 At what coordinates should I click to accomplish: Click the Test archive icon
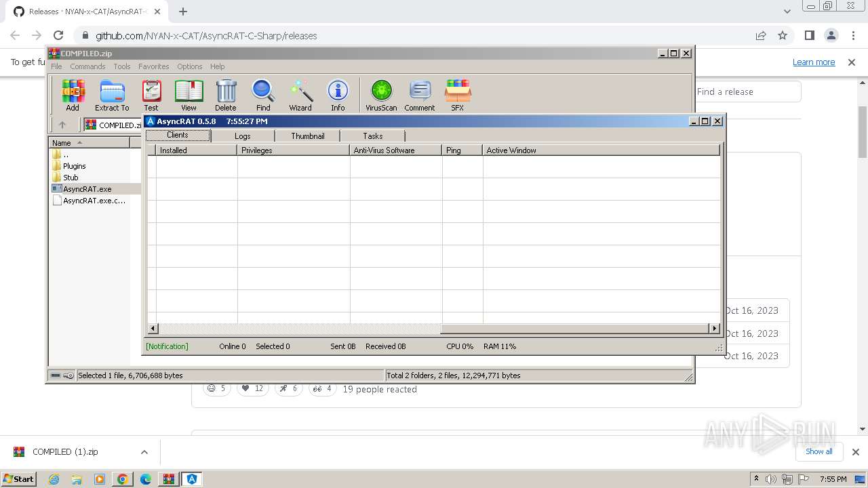point(151,95)
